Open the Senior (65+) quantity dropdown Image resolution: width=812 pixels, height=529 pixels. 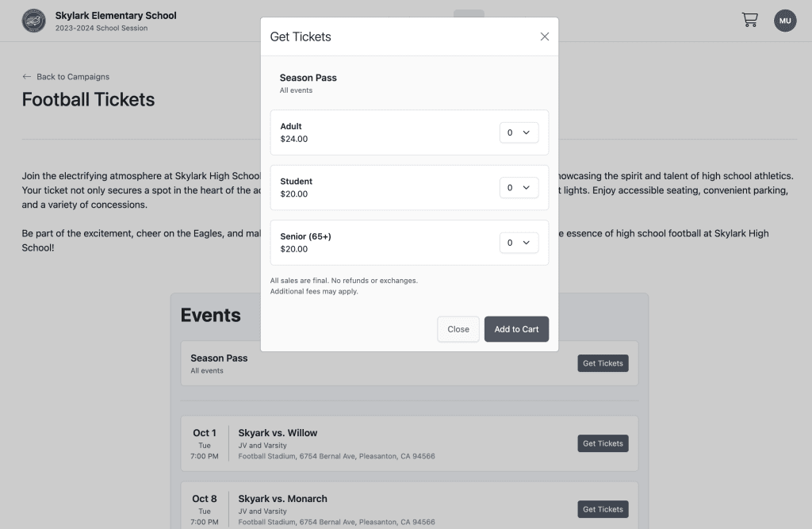coord(519,243)
